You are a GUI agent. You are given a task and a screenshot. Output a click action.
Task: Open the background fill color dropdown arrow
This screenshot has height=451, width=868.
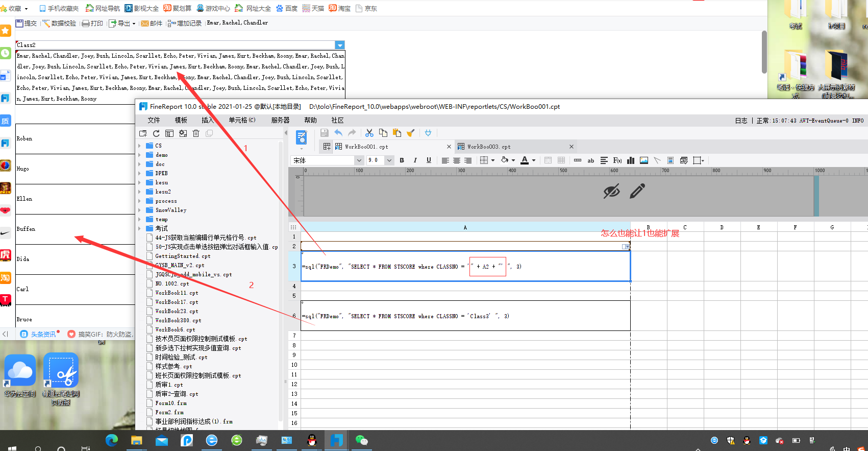[513, 160]
